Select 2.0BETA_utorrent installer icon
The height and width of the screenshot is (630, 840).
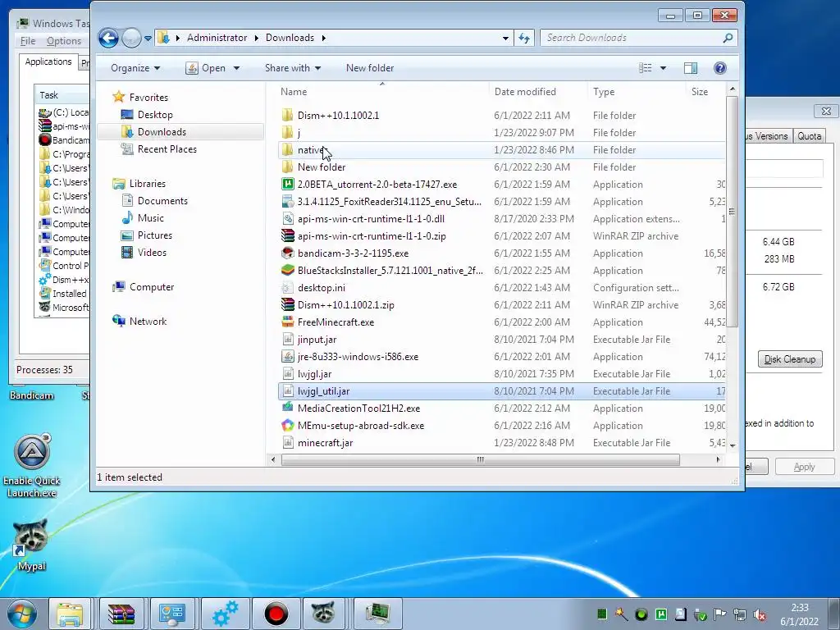288,185
